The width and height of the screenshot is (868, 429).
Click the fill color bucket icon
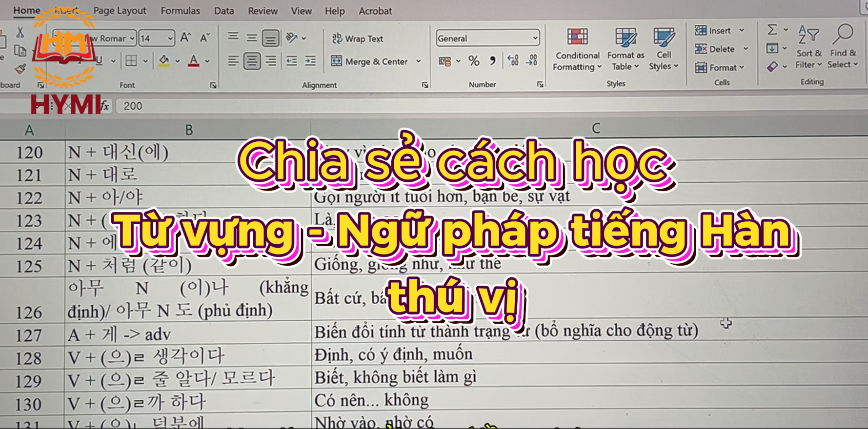pyautogui.click(x=164, y=61)
